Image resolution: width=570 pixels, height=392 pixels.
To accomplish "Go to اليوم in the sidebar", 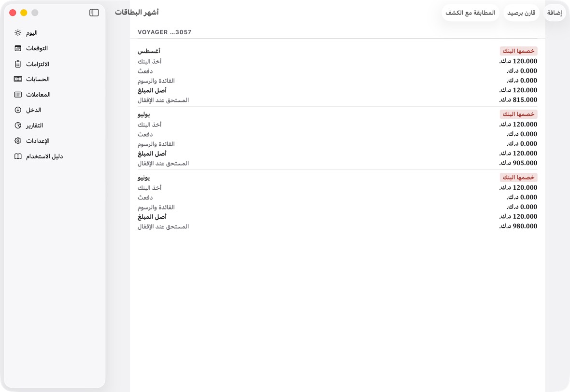I will tap(31, 33).
